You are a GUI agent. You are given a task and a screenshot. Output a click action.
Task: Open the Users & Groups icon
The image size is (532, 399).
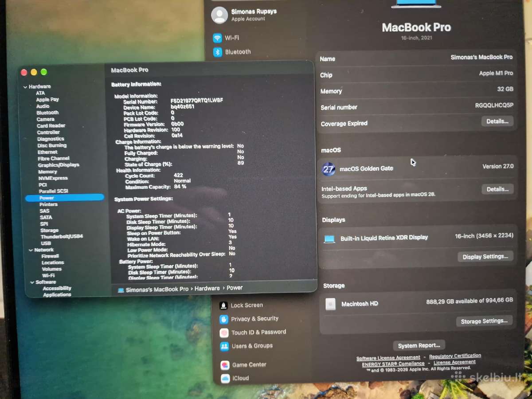tap(225, 346)
